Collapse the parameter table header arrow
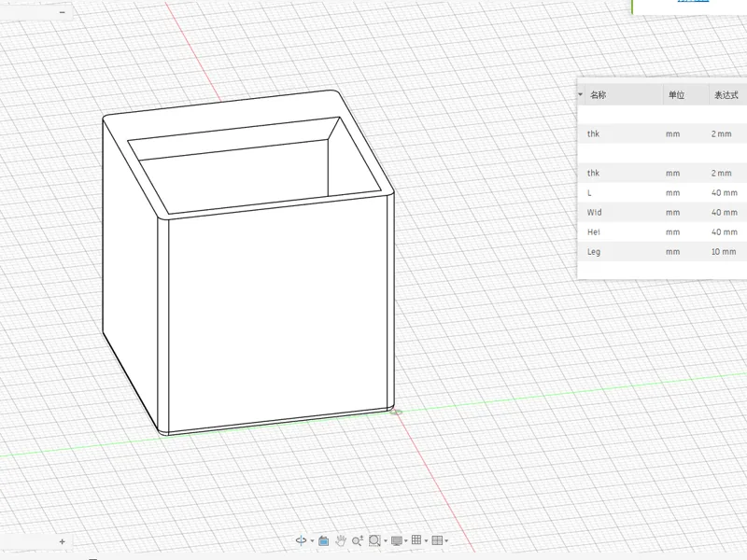747x560 pixels. (580, 95)
